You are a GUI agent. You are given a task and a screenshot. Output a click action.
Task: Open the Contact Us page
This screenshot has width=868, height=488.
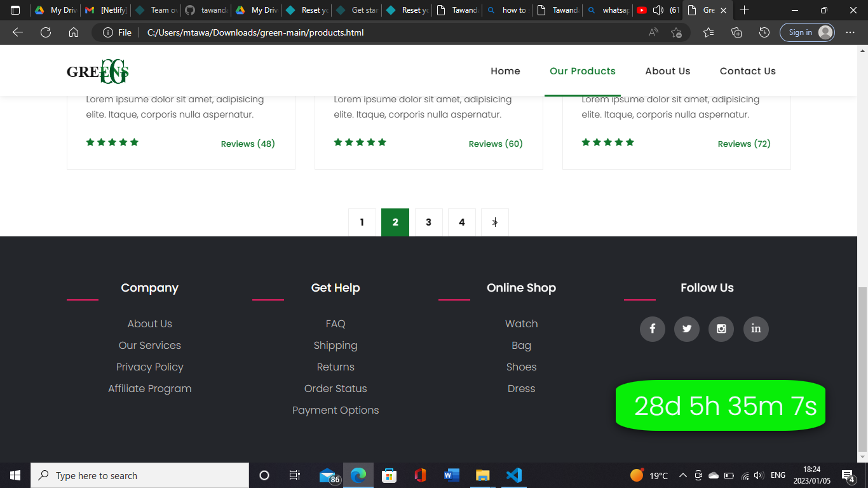(x=747, y=71)
